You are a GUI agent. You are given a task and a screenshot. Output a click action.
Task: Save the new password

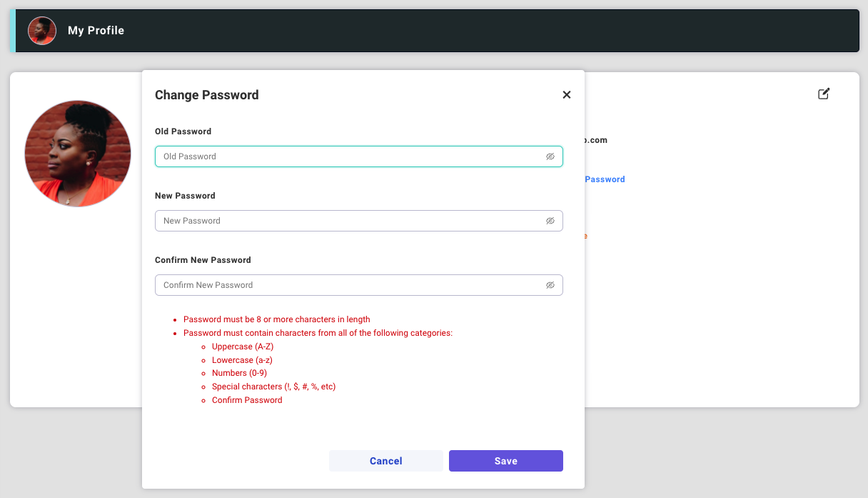tap(505, 461)
